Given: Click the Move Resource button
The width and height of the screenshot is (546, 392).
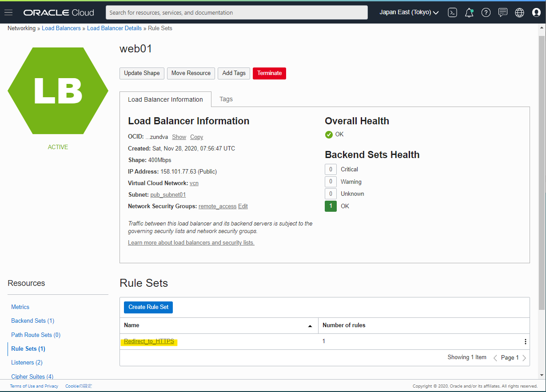Looking at the screenshot, I should 191,73.
